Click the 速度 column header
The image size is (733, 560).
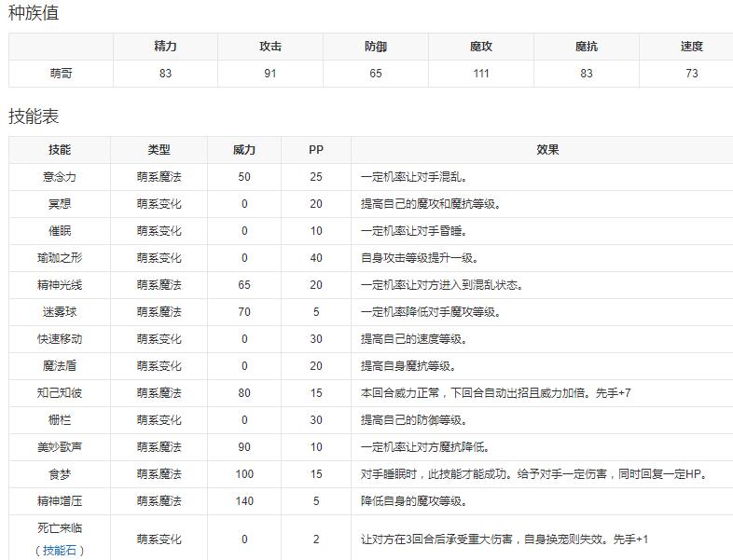tap(691, 46)
